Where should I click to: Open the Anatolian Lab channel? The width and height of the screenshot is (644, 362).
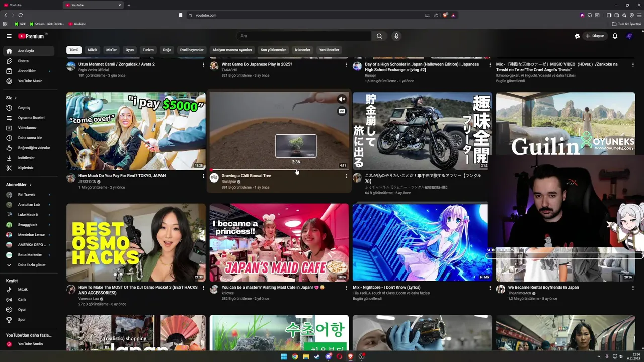tap(29, 205)
